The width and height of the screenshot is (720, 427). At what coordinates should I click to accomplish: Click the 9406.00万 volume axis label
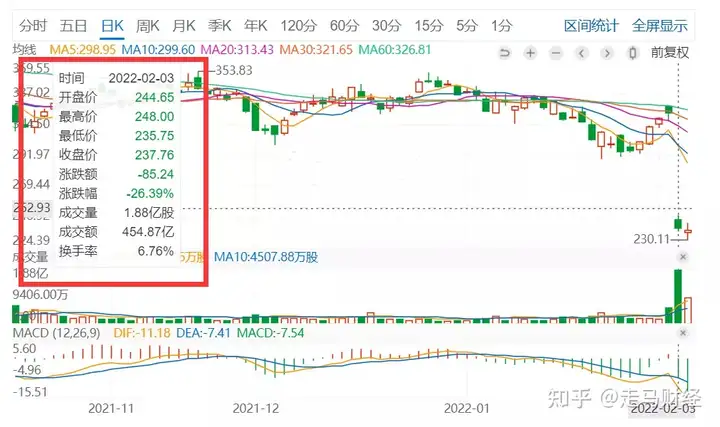40,294
